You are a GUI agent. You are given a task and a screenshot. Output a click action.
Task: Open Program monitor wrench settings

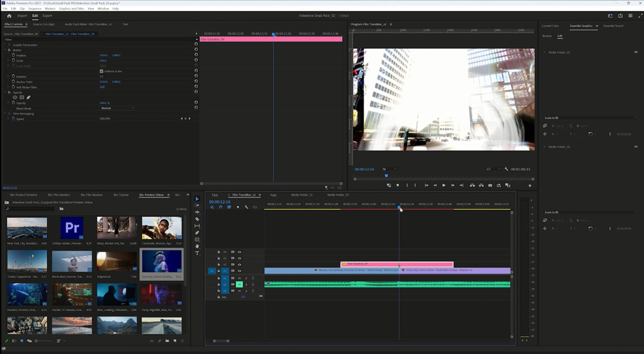coord(506,169)
